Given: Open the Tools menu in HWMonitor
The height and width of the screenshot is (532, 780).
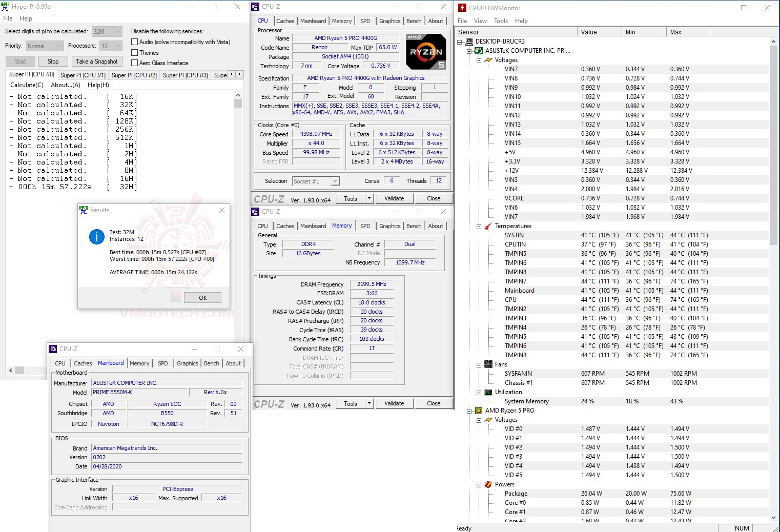Looking at the screenshot, I should [501, 21].
